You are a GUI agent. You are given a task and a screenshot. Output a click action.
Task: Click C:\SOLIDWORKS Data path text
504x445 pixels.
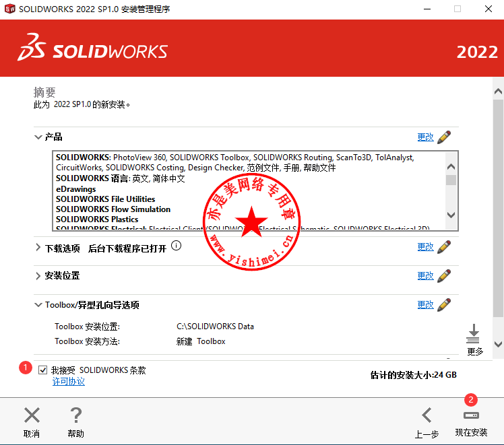pyautogui.click(x=215, y=327)
